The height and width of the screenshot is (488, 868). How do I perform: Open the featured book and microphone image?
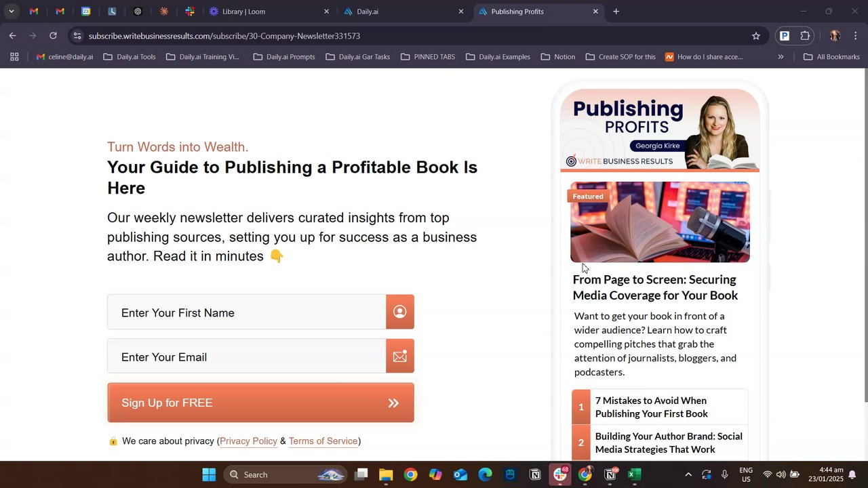tap(660, 222)
